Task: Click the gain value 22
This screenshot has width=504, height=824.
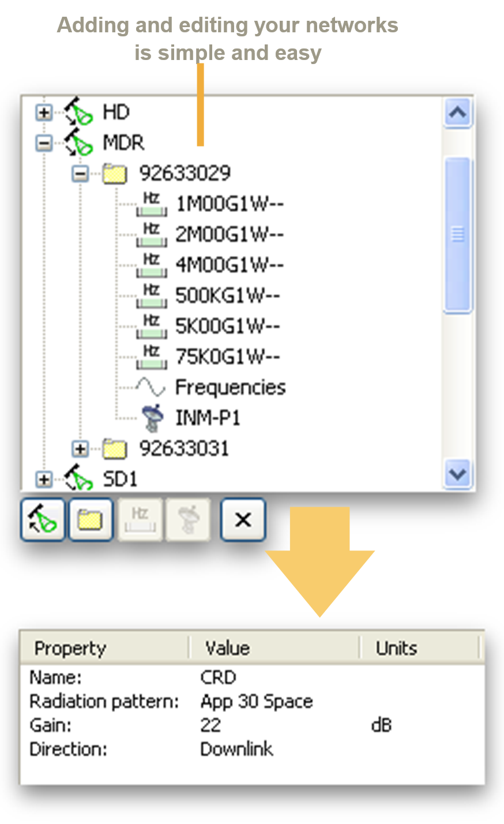Action: [211, 725]
